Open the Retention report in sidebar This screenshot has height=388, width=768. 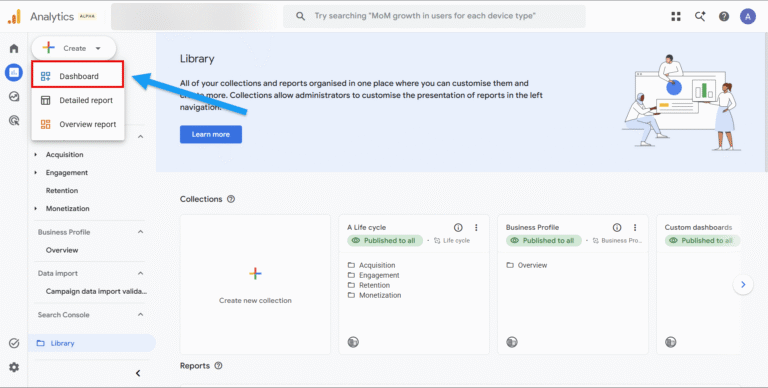point(62,191)
